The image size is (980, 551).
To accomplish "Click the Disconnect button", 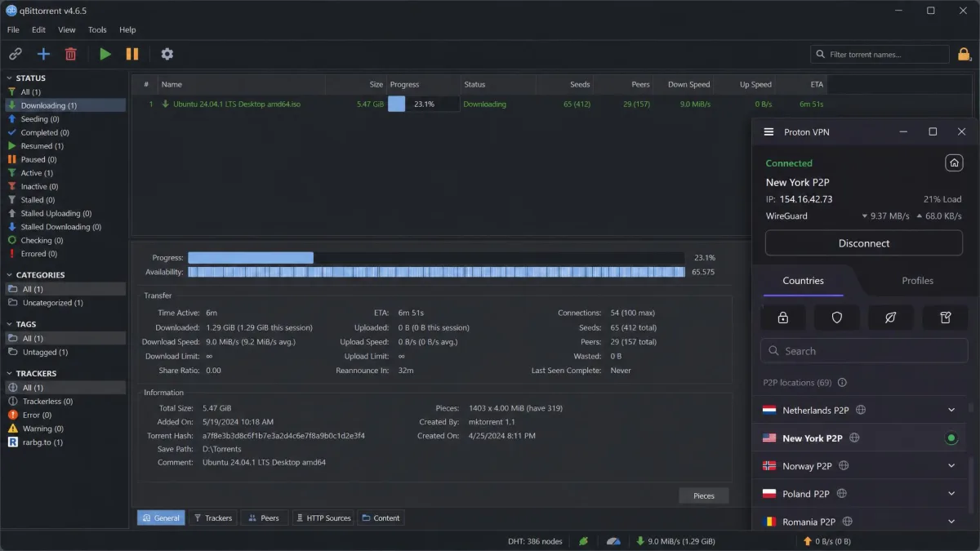I will [x=864, y=243].
